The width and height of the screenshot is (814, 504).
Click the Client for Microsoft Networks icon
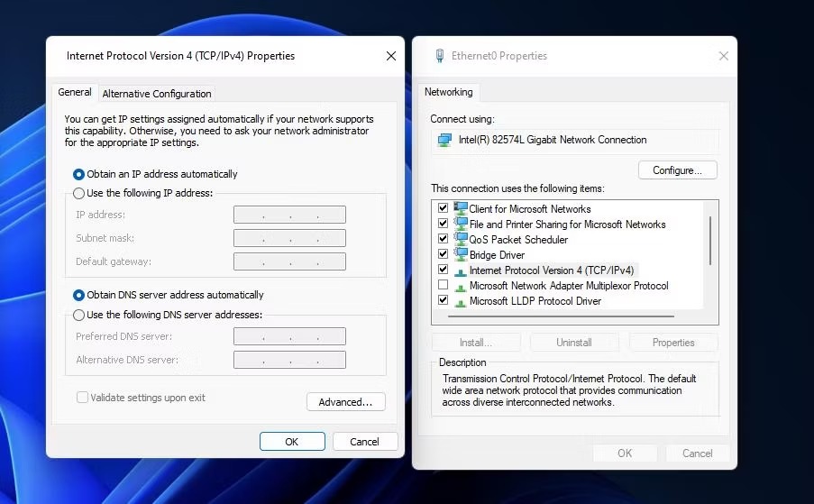coord(461,208)
